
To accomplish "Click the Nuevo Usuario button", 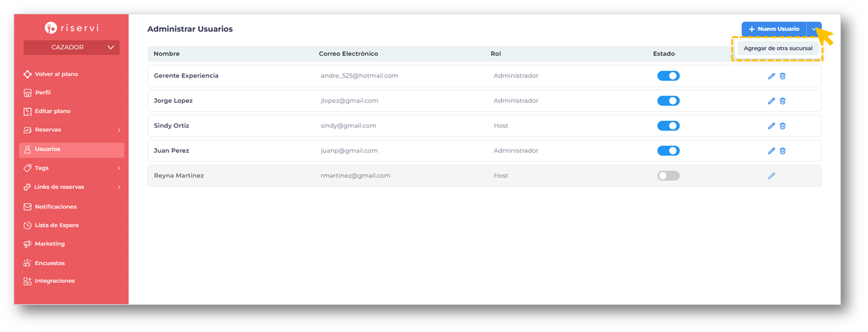I will coord(774,29).
